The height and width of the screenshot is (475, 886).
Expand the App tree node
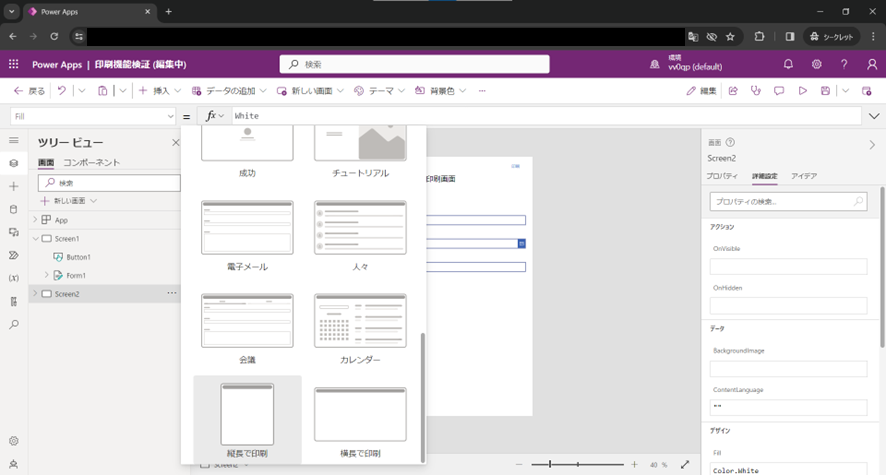pos(35,219)
